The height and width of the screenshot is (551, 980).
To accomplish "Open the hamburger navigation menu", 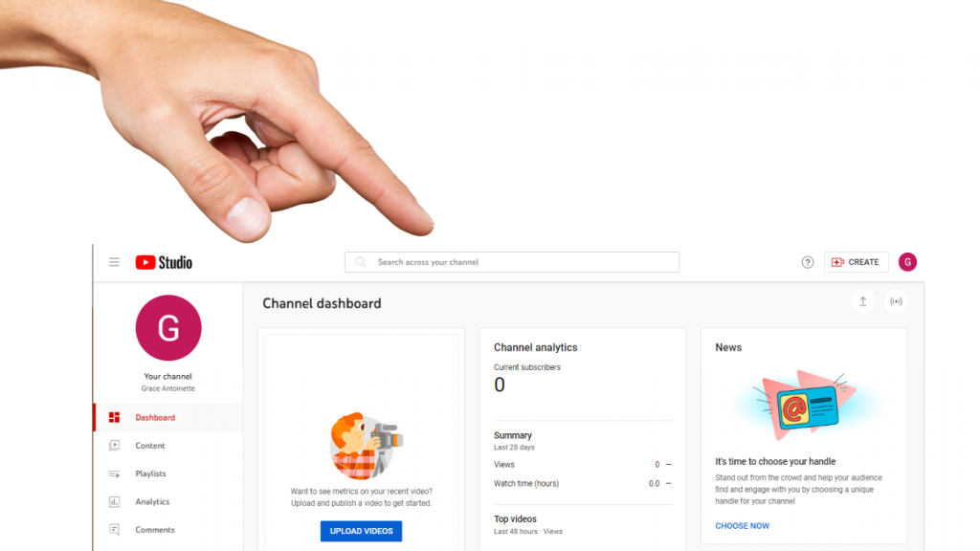I will (114, 262).
